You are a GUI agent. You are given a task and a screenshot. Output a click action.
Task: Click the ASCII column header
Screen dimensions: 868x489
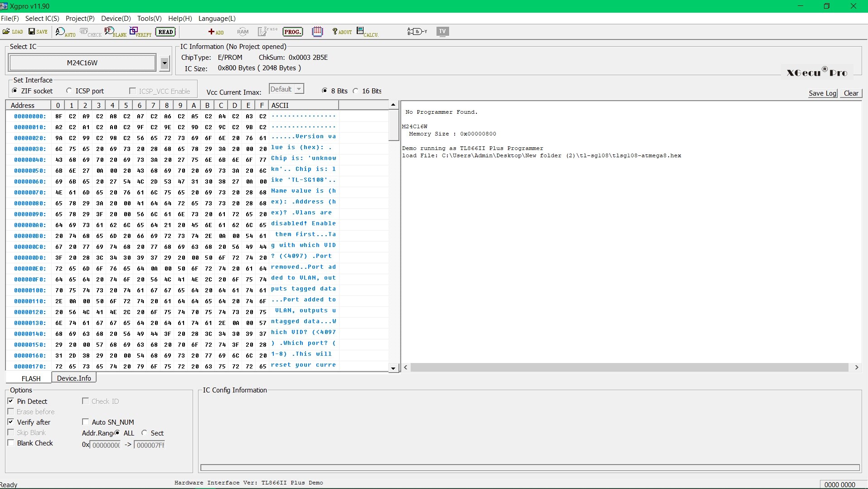point(304,105)
